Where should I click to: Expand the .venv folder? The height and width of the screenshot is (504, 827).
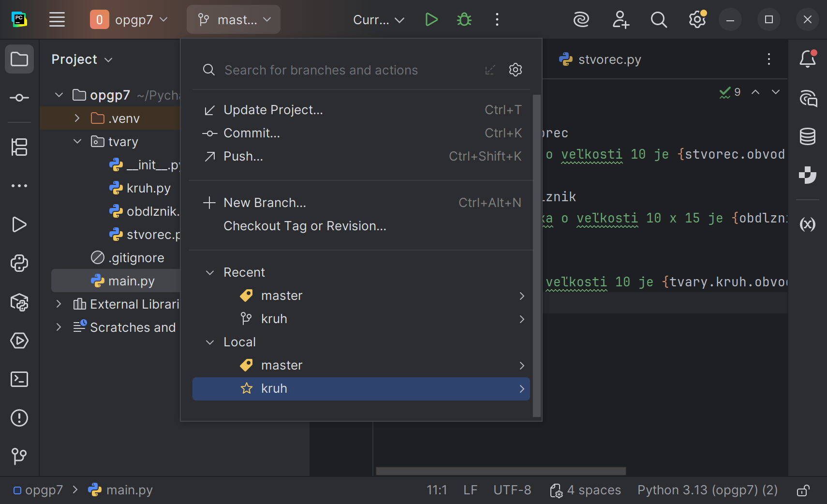[x=77, y=119]
